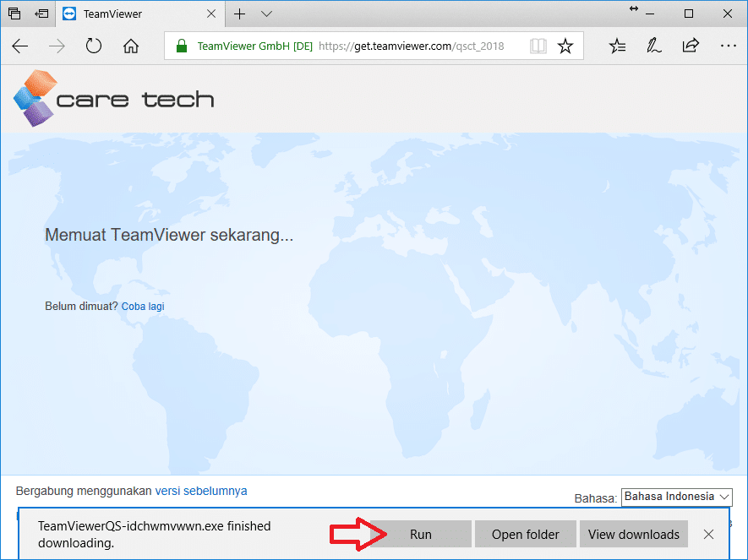Click the address bar URL
The height and width of the screenshot is (560, 748).
coord(412,46)
